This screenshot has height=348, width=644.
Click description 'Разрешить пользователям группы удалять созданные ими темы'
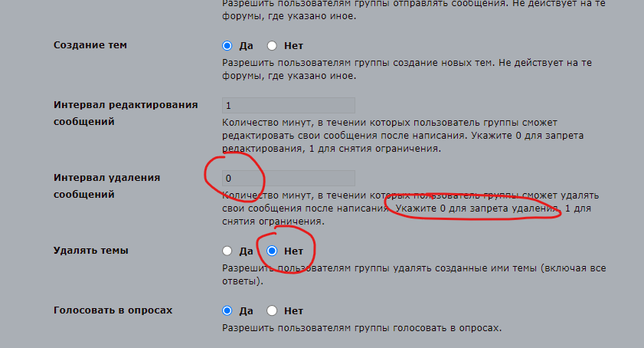[x=414, y=274]
